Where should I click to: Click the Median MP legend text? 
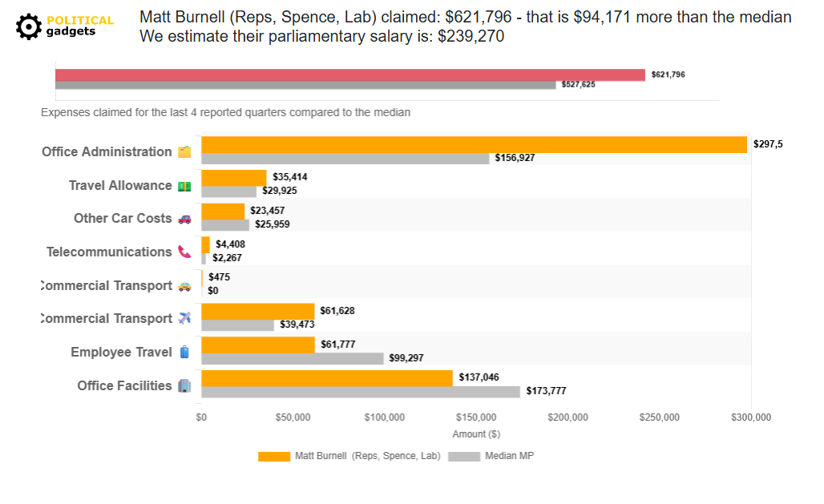tap(509, 456)
